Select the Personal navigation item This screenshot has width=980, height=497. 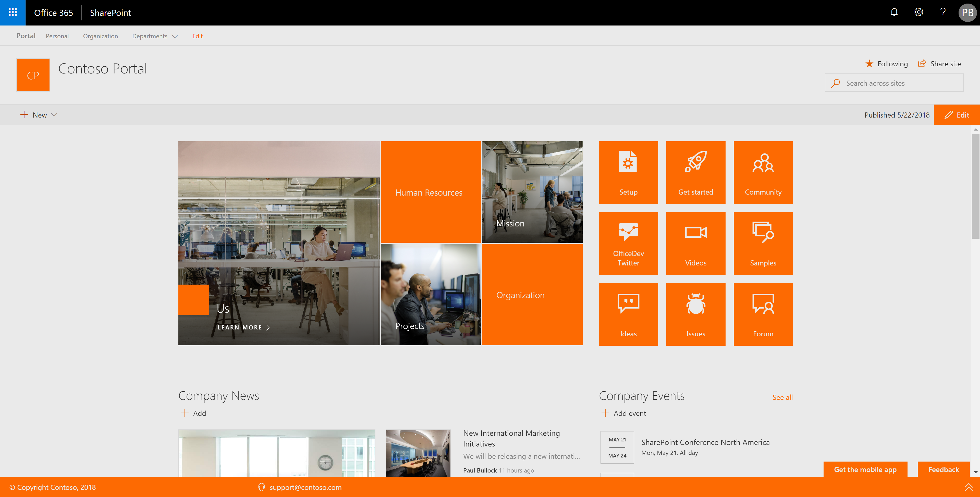pyautogui.click(x=57, y=36)
